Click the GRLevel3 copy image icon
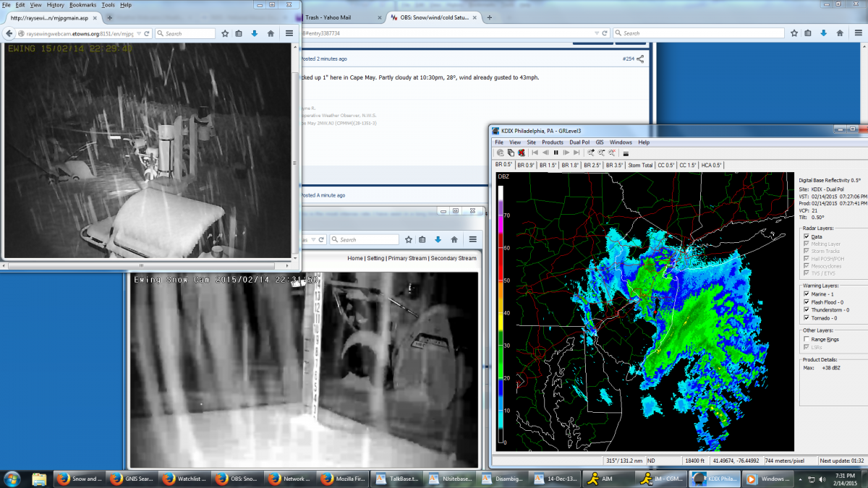 pos(510,153)
